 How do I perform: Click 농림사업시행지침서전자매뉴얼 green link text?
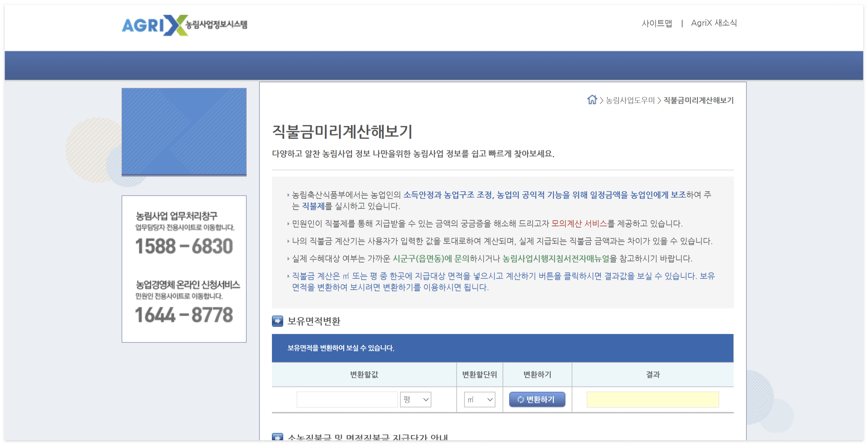click(x=556, y=259)
